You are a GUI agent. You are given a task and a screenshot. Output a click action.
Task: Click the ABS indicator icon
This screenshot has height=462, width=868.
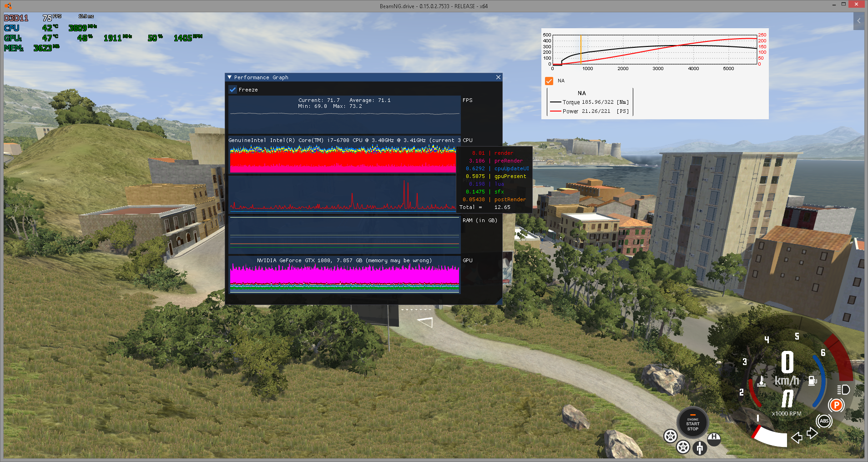pyautogui.click(x=824, y=421)
